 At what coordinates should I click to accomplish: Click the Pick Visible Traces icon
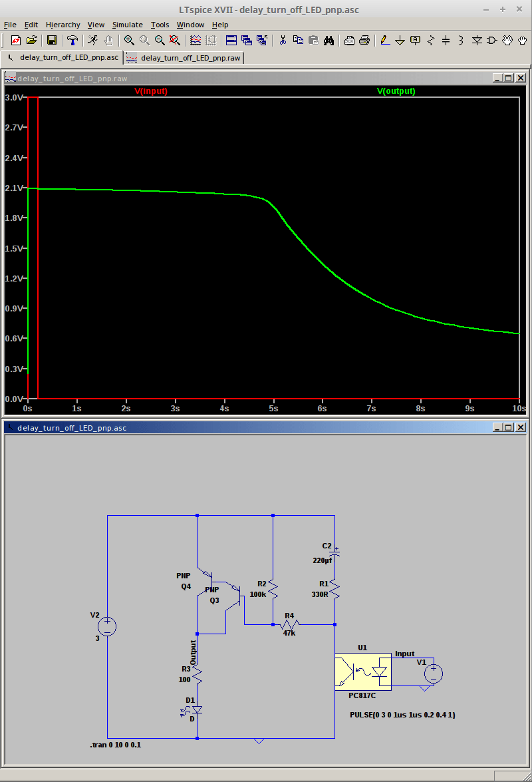click(196, 41)
